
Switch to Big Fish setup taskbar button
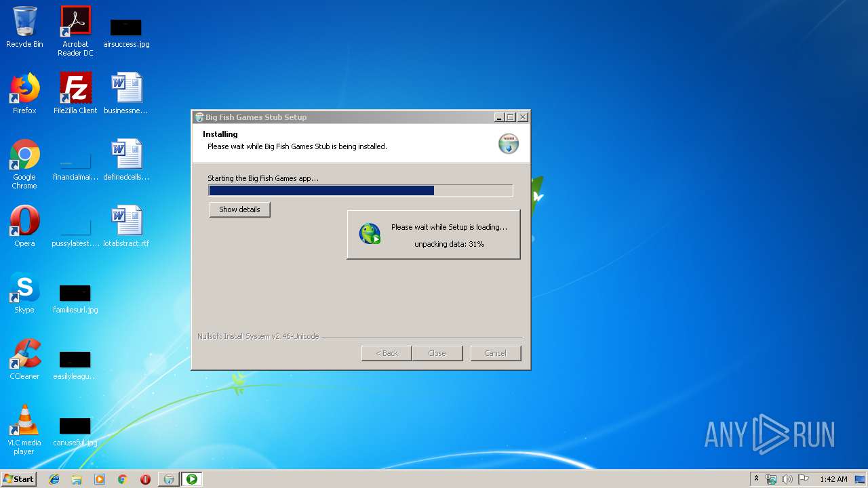169,479
